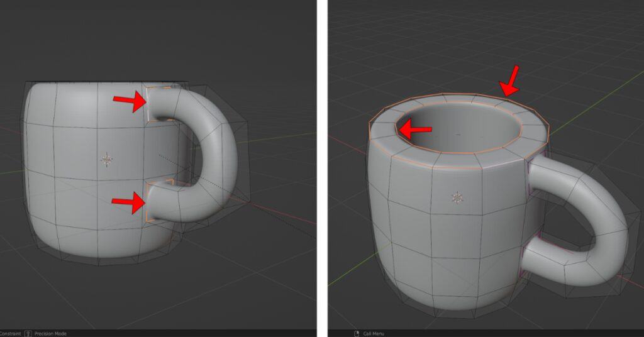This screenshot has width=644, height=337.
Task: Click the Precision Mode status bar label
Action: [51, 333]
